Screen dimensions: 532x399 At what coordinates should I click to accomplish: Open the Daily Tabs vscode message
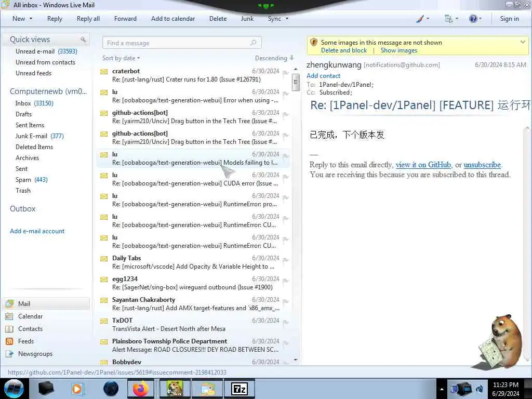193,262
